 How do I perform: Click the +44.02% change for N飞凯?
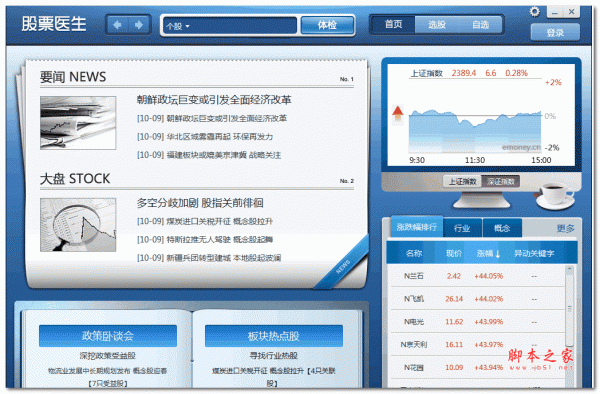(x=489, y=299)
